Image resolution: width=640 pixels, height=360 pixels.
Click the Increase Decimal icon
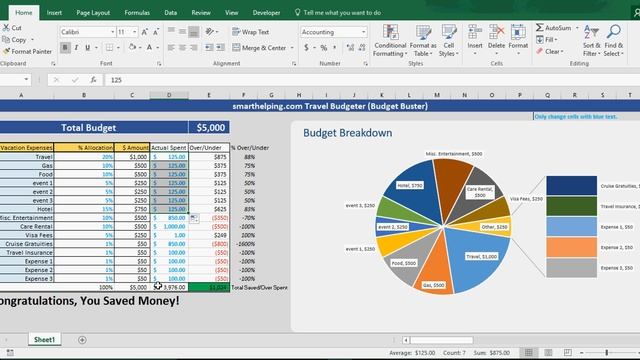(350, 48)
